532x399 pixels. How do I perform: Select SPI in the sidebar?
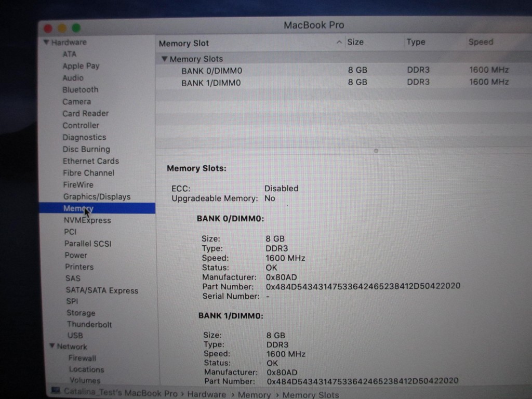[72, 301]
